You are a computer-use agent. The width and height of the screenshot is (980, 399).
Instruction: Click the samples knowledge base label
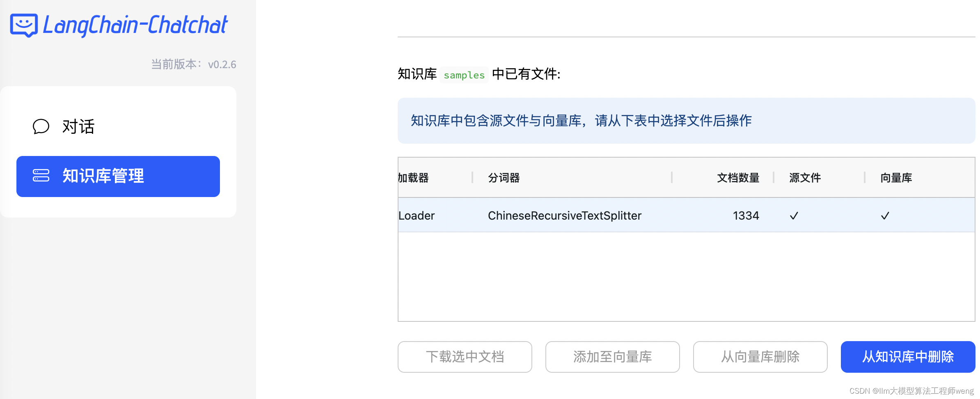[x=464, y=75]
